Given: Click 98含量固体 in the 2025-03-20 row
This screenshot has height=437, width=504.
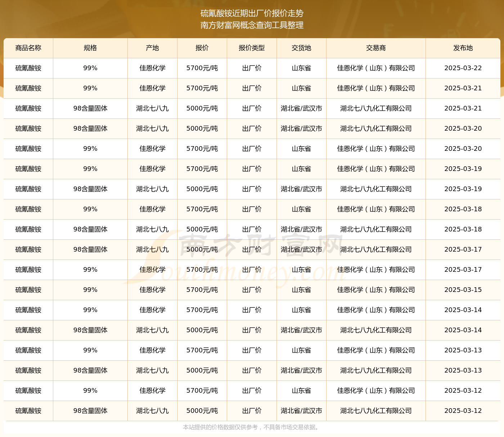Looking at the screenshot, I should tap(90, 129).
